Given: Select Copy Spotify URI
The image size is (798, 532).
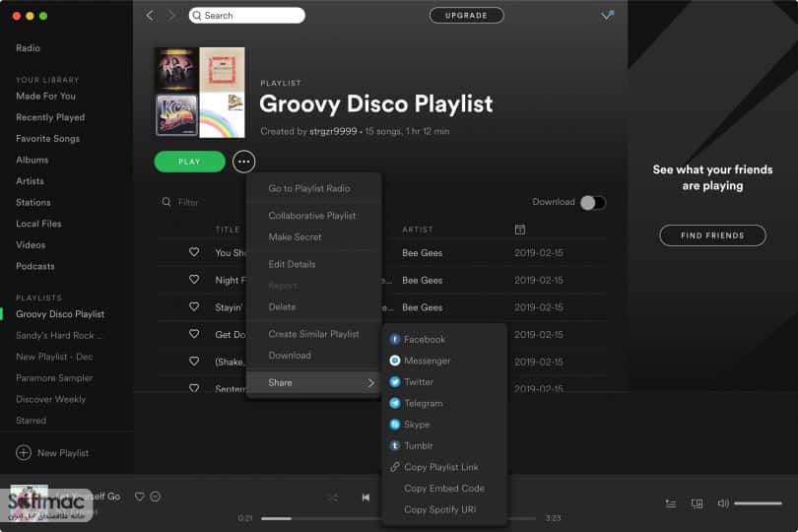Looking at the screenshot, I should point(440,509).
